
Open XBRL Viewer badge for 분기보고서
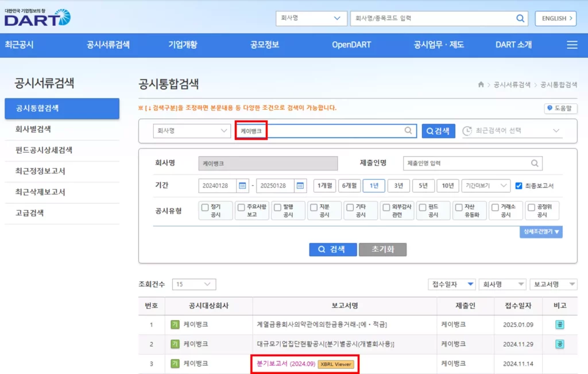pyautogui.click(x=335, y=364)
